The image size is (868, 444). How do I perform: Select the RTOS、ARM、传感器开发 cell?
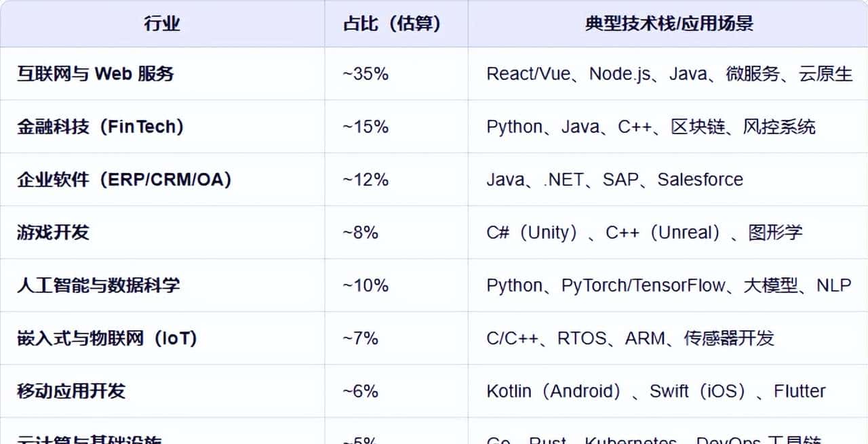pyautogui.click(x=630, y=338)
